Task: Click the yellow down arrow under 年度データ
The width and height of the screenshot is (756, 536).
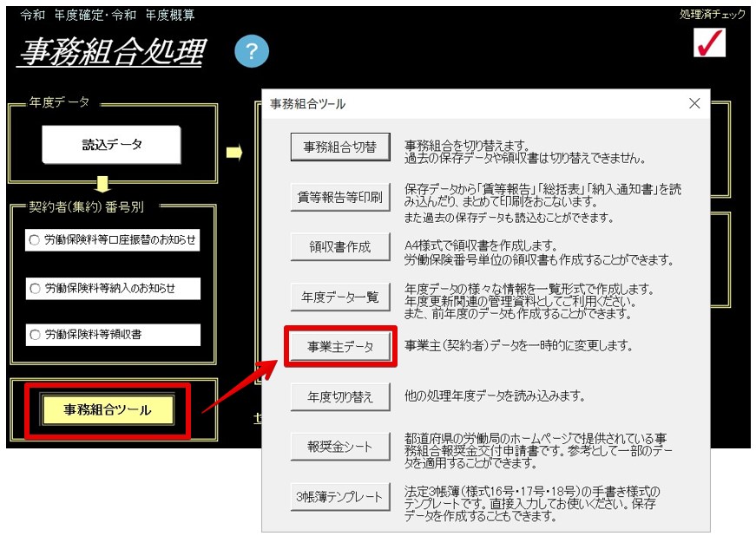Action: [x=102, y=184]
